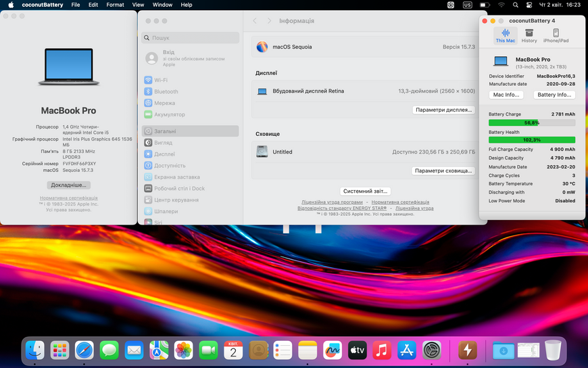Select Центр керування in Settings sidebar
588x368 pixels.
[x=191, y=200]
